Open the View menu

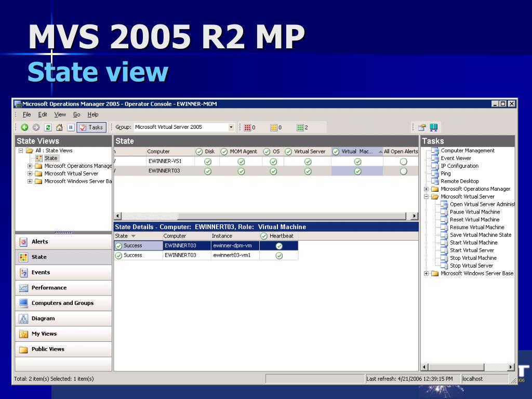pos(60,115)
